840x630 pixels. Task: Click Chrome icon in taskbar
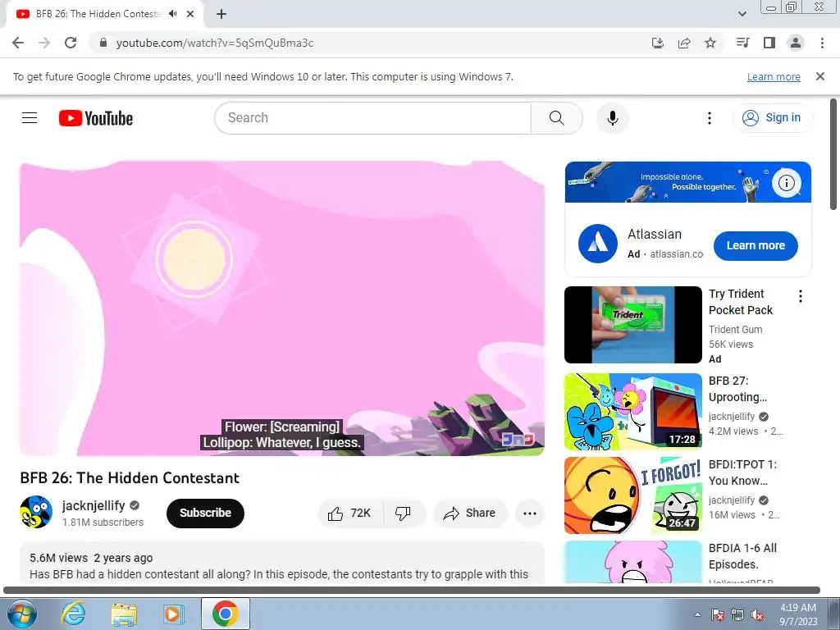[x=225, y=614]
